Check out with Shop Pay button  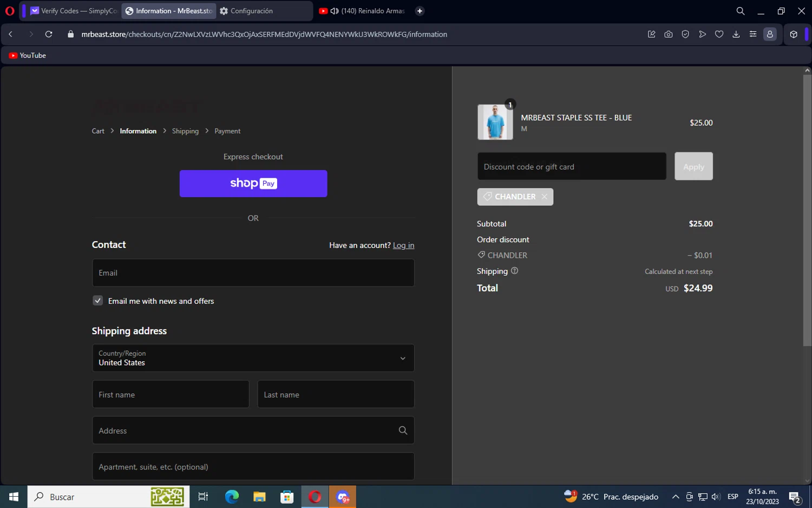[253, 184]
